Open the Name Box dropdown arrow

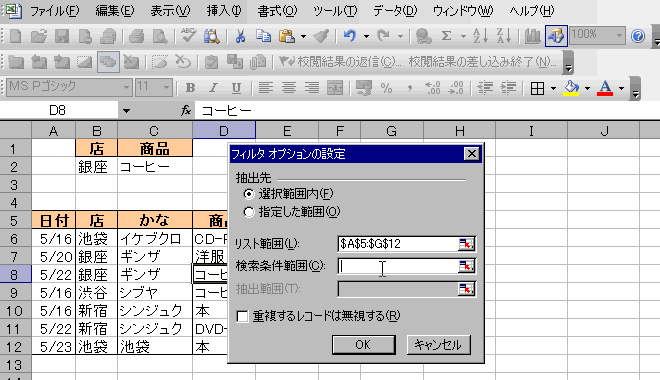(126, 111)
